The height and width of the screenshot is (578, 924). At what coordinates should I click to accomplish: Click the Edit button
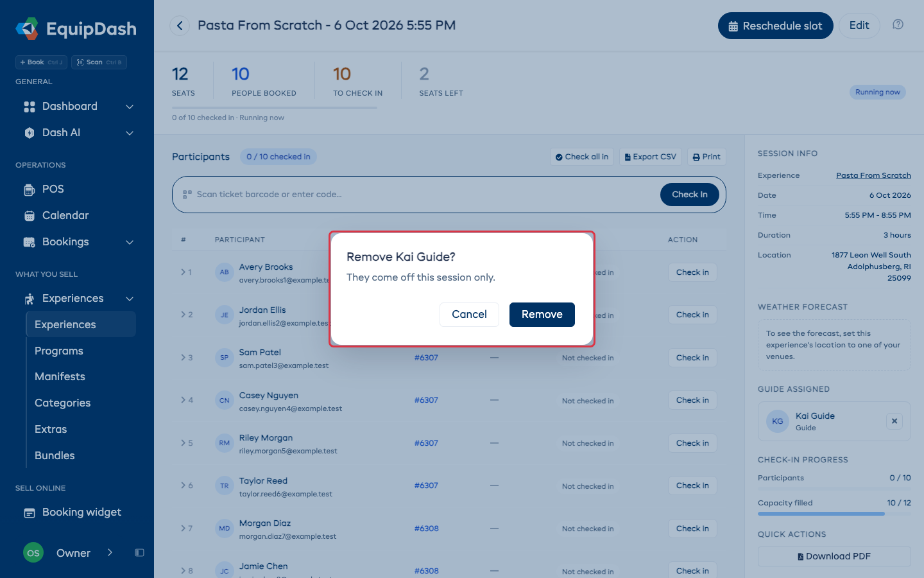(859, 26)
